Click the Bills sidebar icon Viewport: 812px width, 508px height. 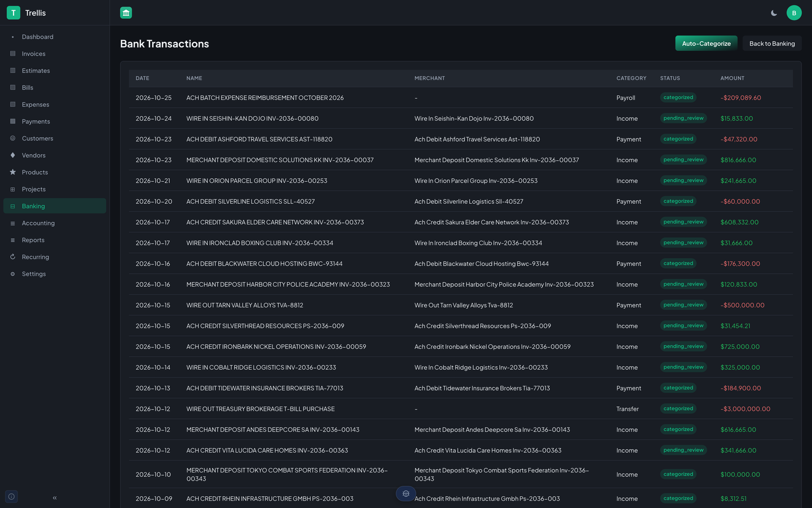click(13, 87)
